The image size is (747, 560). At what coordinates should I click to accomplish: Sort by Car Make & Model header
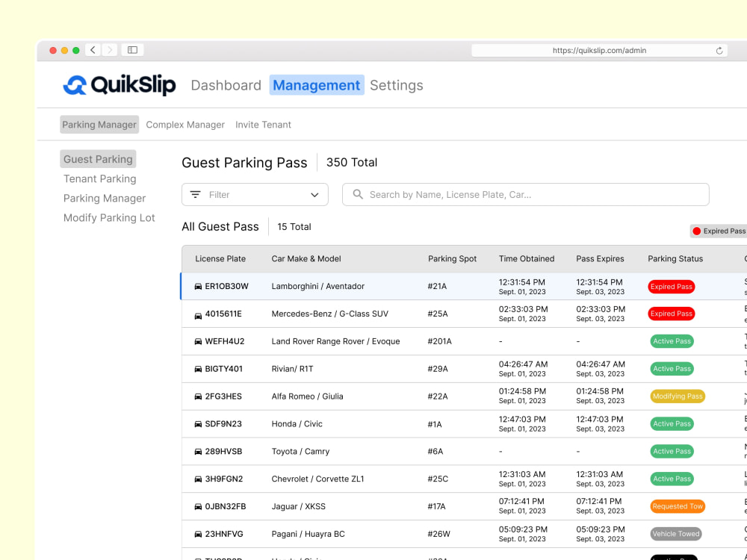(306, 258)
